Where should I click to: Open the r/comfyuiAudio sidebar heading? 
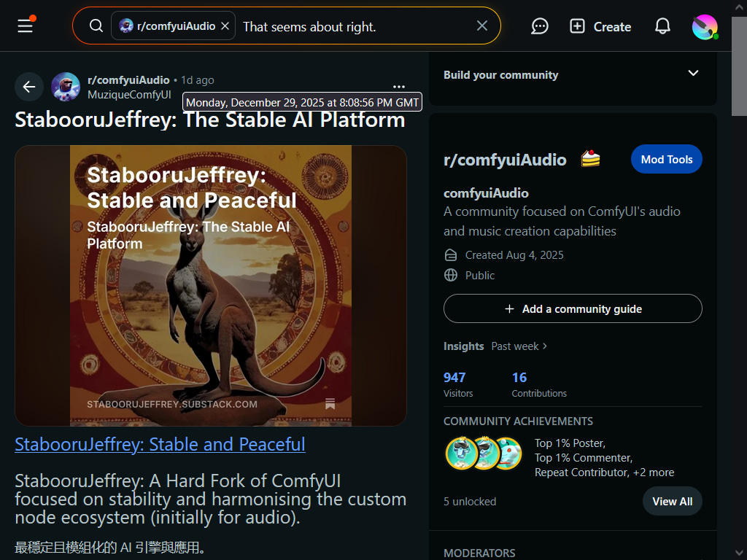tap(505, 160)
